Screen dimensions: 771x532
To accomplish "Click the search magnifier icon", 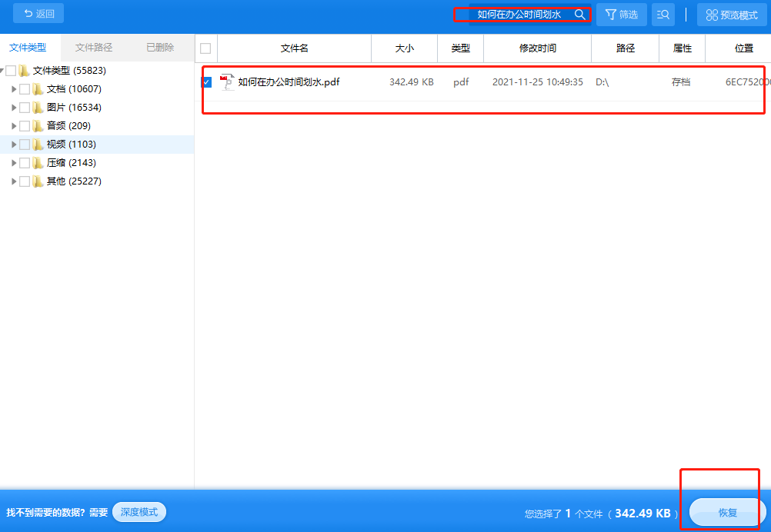I will click(579, 15).
